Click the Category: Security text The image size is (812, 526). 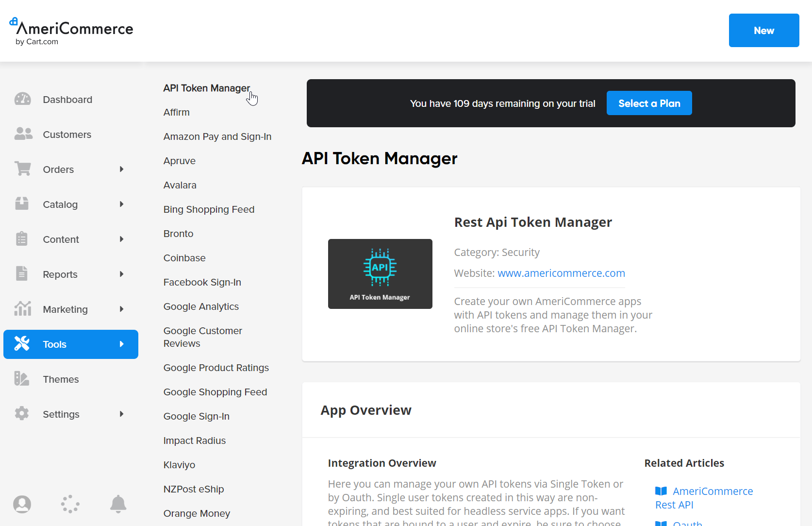click(x=497, y=253)
